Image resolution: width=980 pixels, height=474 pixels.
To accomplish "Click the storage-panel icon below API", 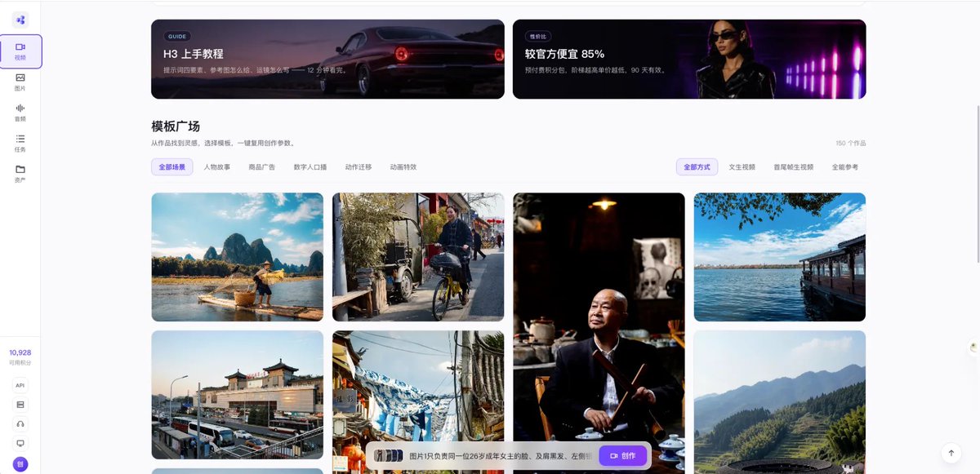I will tap(20, 405).
